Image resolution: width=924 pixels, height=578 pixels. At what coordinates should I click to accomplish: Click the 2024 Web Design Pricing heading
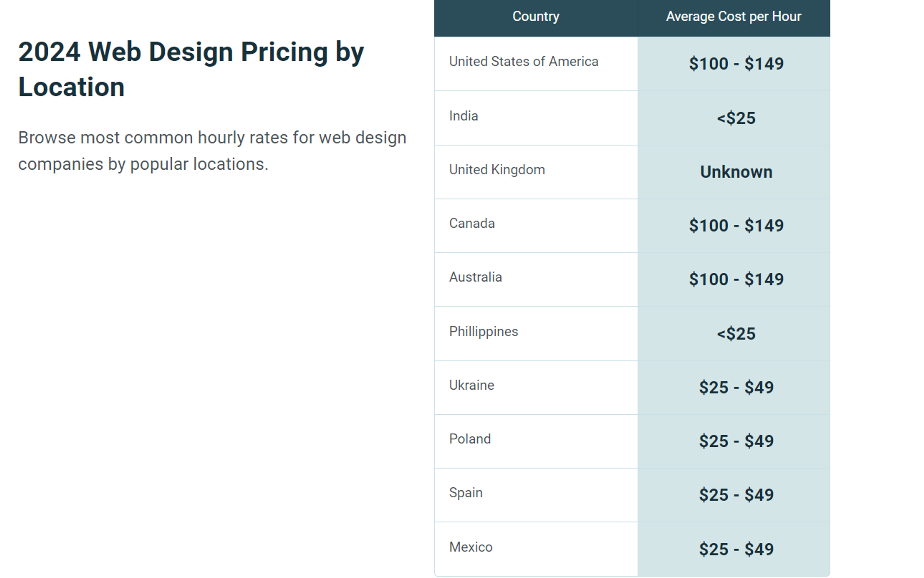tap(191, 69)
